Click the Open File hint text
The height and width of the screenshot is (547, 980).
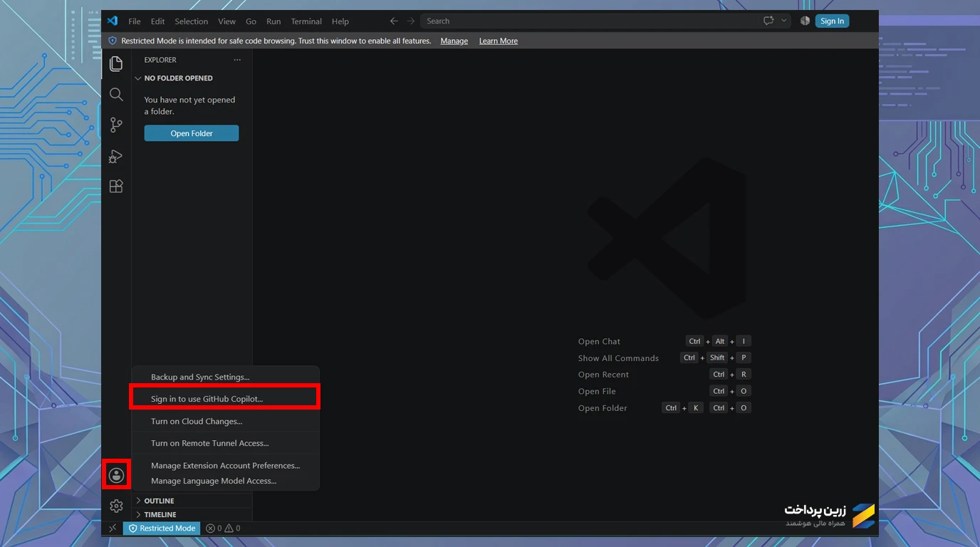pos(597,391)
